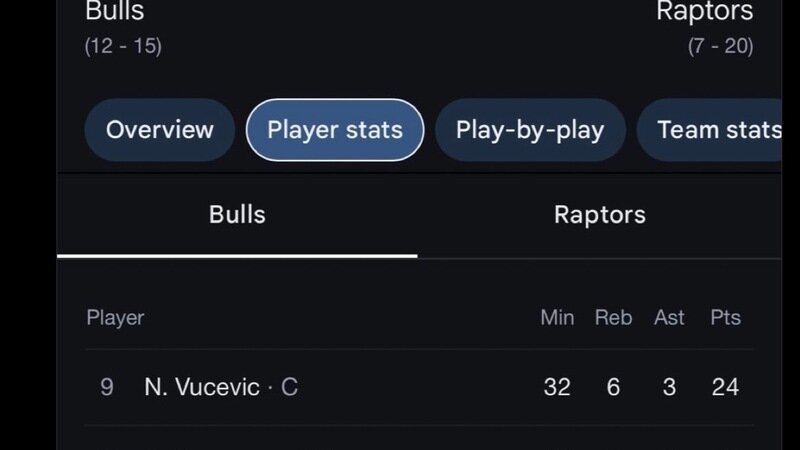Open the Overview tab chip
Image resolution: width=800 pixels, height=450 pixels.
coord(159,130)
